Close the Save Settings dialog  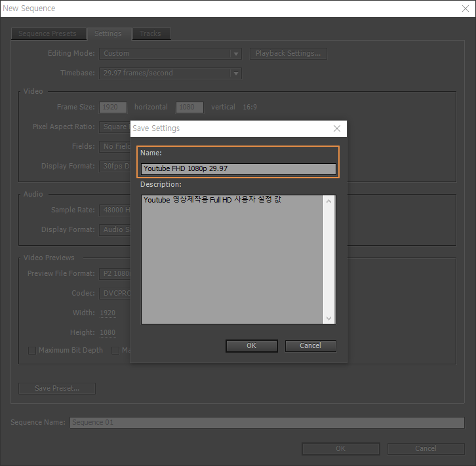coord(336,128)
